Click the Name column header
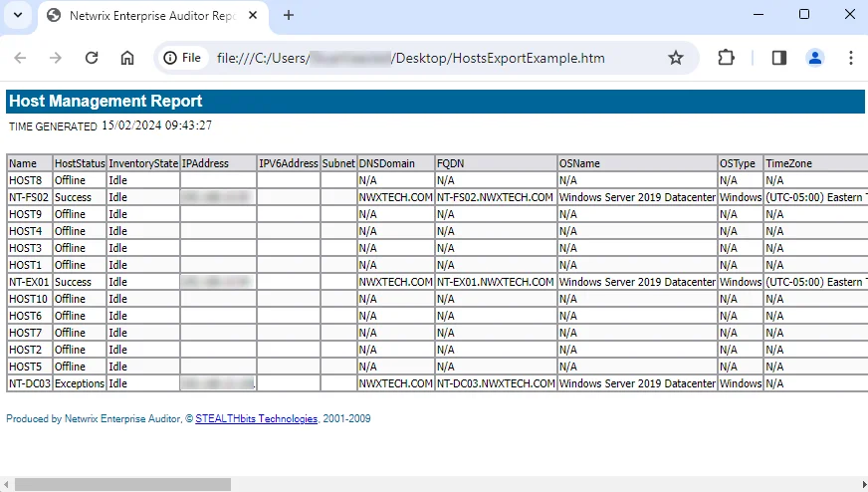Viewport: 868px width, 492px height. [x=30, y=163]
